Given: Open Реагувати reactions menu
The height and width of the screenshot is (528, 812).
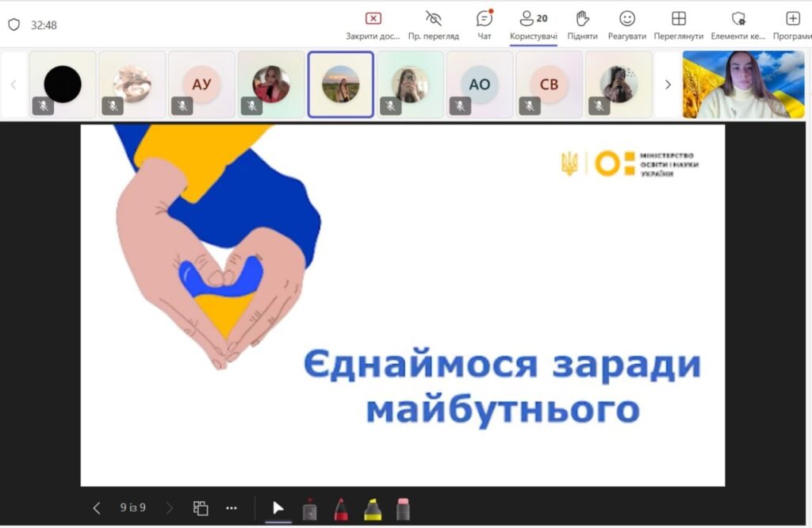Looking at the screenshot, I should pyautogui.click(x=626, y=25).
